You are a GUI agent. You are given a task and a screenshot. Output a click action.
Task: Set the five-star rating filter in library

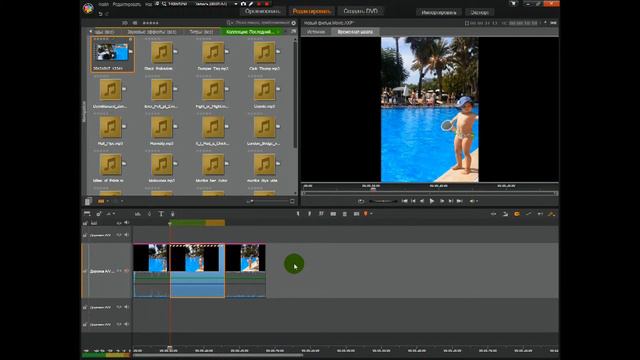(x=151, y=23)
